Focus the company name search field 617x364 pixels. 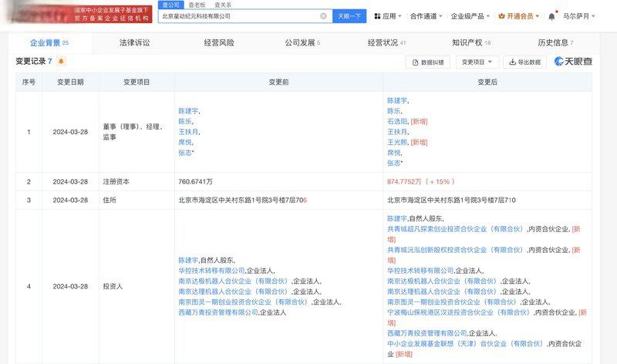(239, 15)
